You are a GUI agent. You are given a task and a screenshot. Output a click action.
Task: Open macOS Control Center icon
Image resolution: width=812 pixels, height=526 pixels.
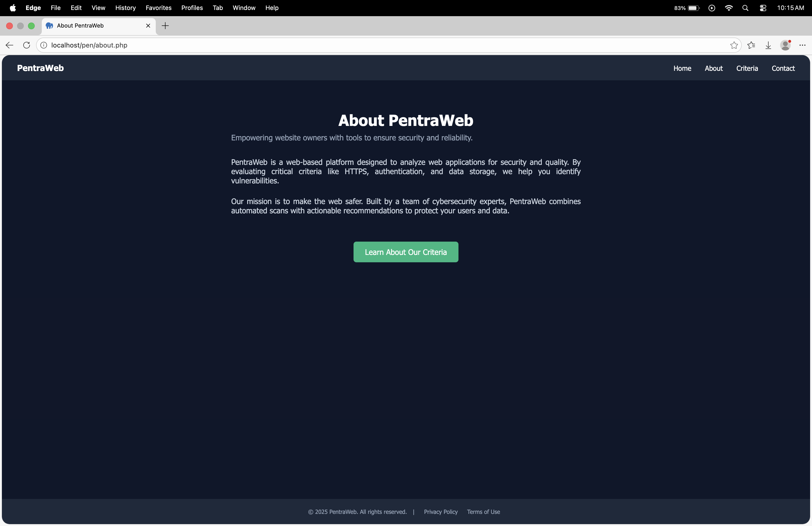point(763,8)
